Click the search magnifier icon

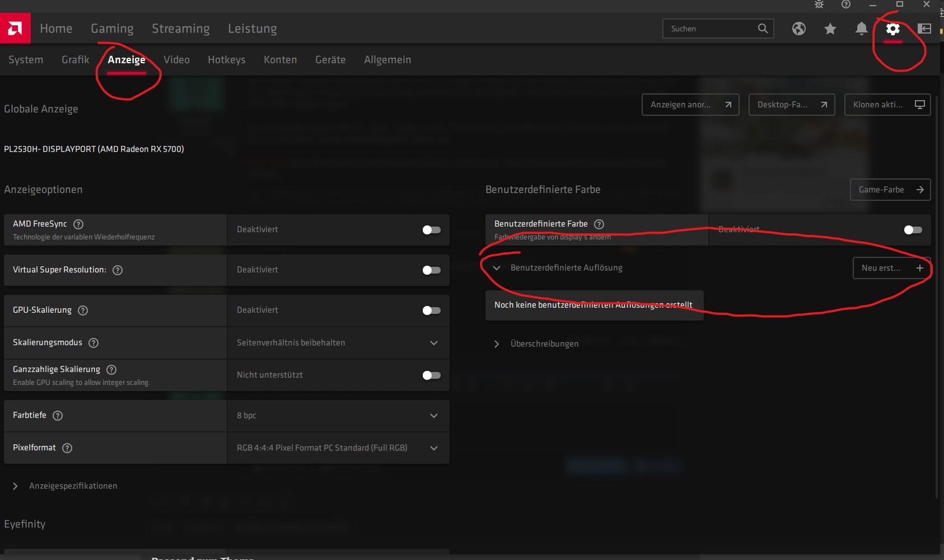coord(763,29)
